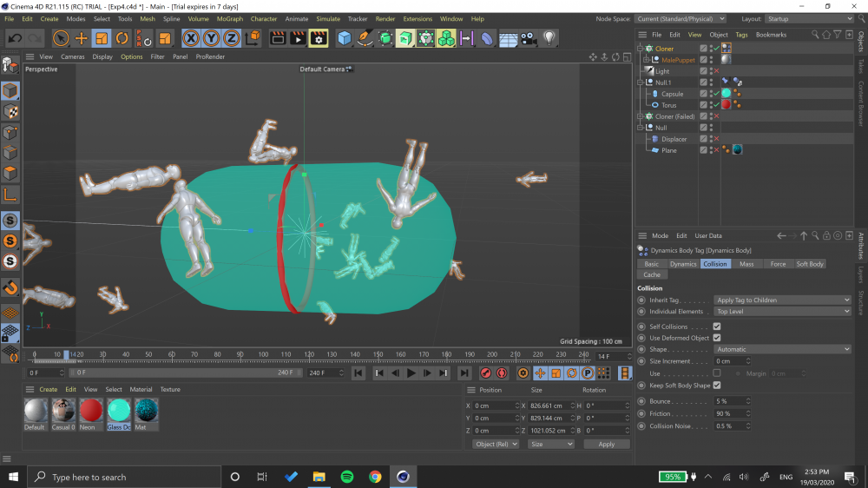Toggle Displacer enabled state cross

(716, 139)
